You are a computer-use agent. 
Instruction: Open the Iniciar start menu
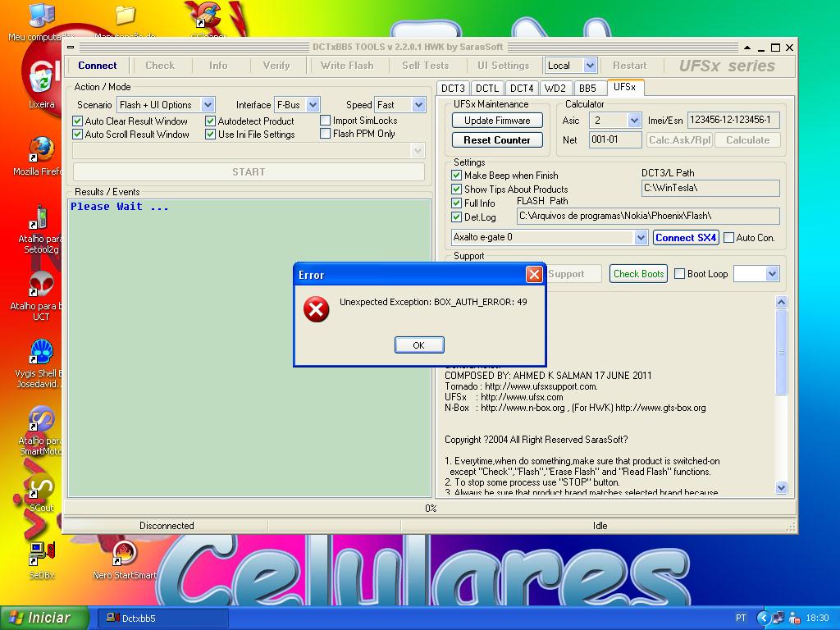point(44,618)
